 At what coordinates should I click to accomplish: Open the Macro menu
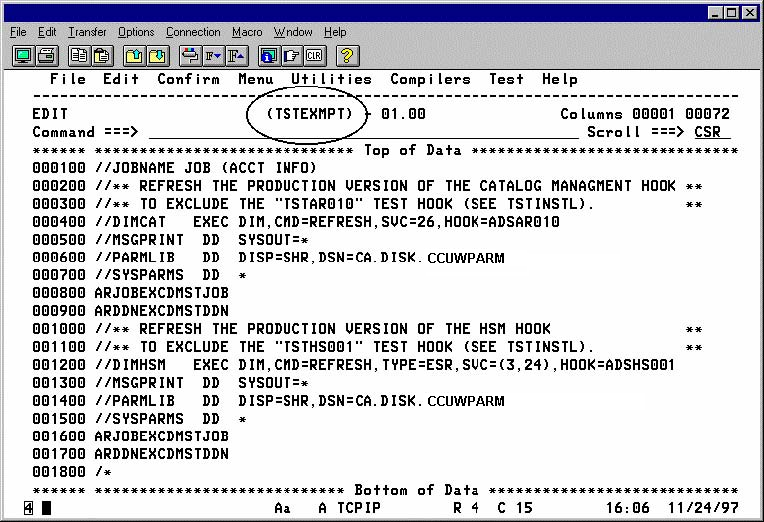pos(247,32)
